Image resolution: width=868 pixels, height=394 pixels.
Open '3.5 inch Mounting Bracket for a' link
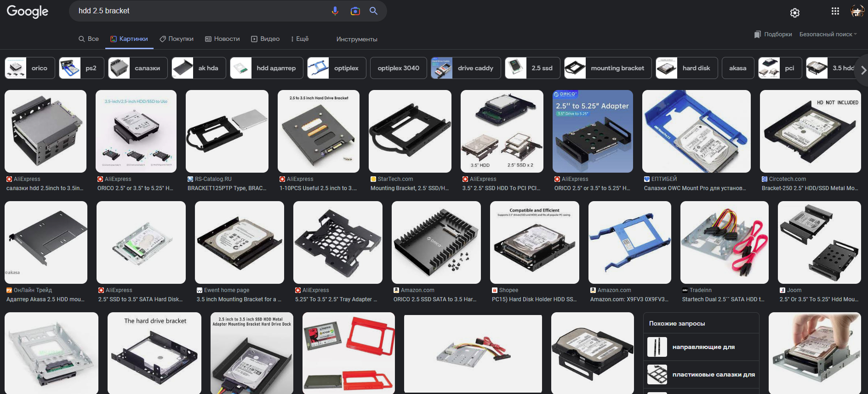[240, 299]
